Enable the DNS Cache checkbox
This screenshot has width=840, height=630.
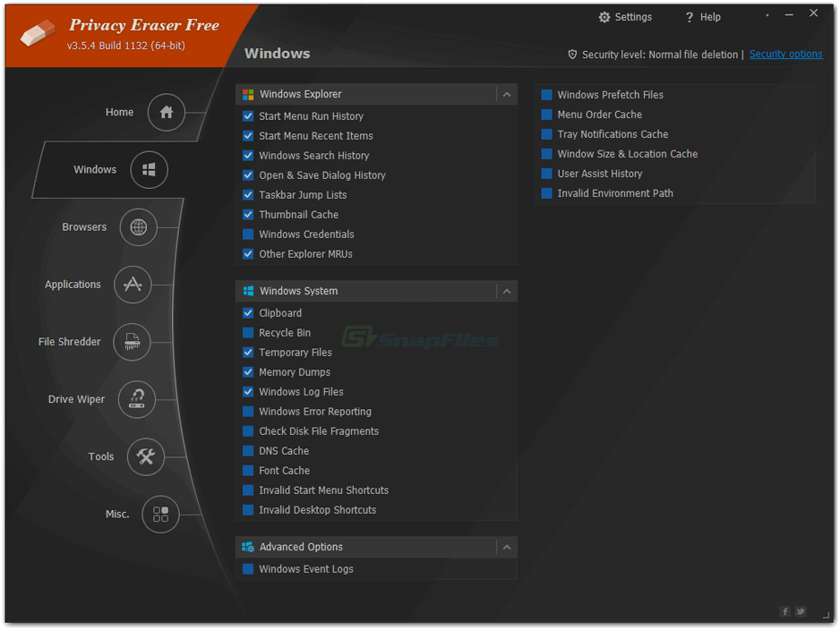click(x=248, y=451)
